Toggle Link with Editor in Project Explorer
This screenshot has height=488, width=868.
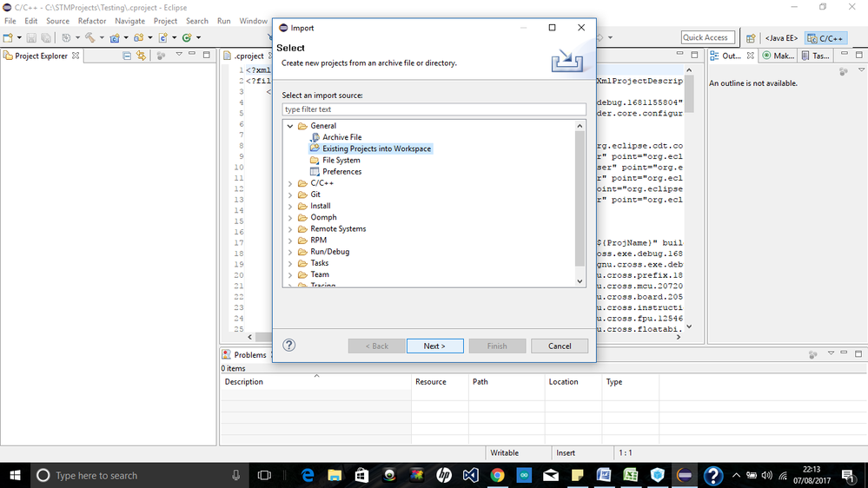141,56
